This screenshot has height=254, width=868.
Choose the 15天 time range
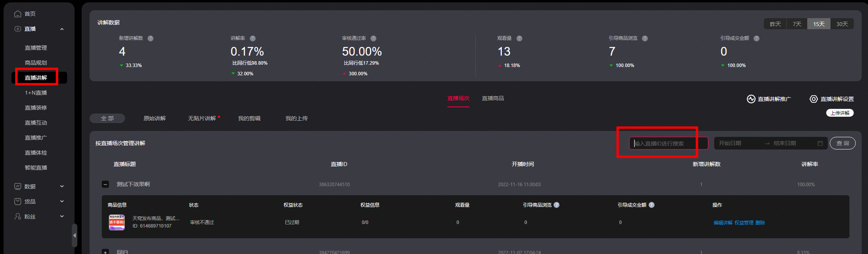point(819,24)
